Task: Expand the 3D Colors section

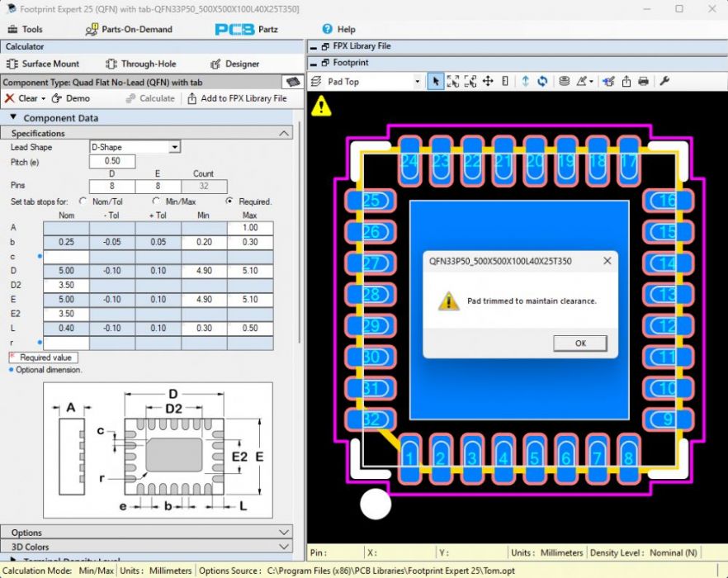Action: [284, 547]
